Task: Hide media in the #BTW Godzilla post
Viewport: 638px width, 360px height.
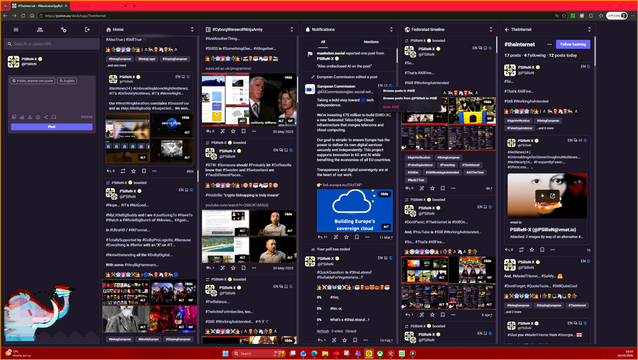Action: 288,214
